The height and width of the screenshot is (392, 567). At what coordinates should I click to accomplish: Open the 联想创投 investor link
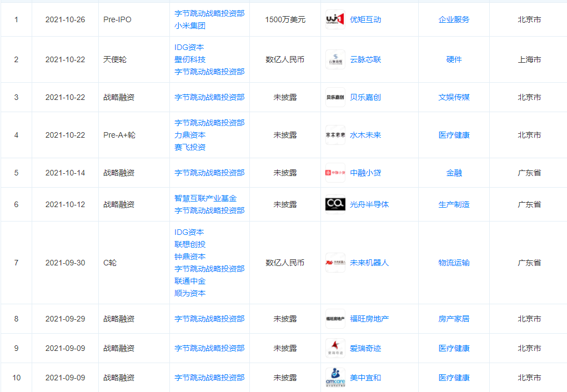(190, 244)
